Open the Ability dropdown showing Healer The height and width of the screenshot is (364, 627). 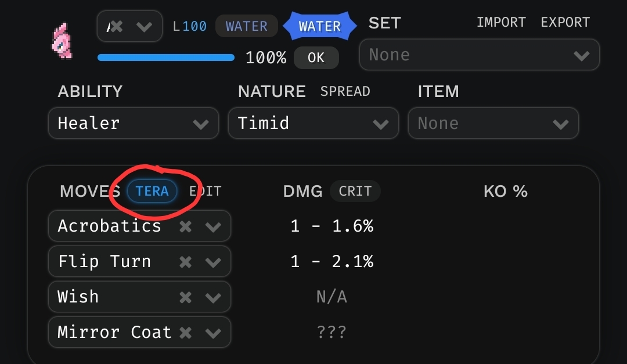[x=134, y=123]
